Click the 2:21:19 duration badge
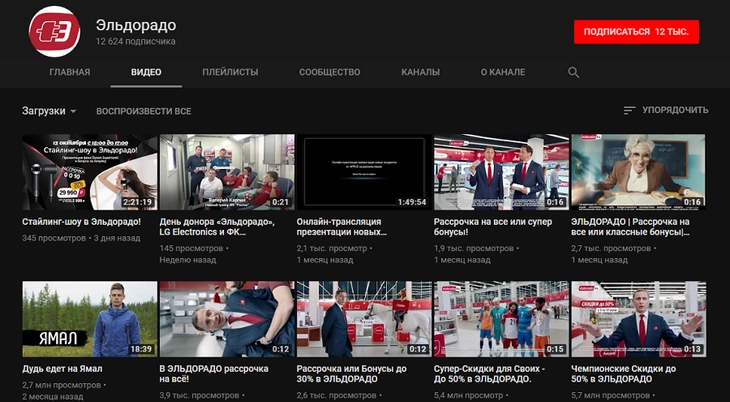 coord(137,202)
